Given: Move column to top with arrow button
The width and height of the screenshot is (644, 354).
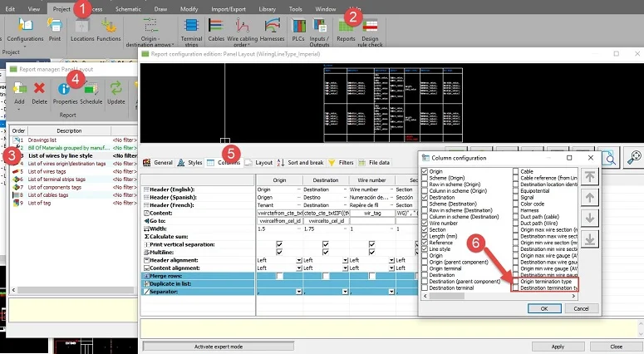Looking at the screenshot, I should coord(588,175).
